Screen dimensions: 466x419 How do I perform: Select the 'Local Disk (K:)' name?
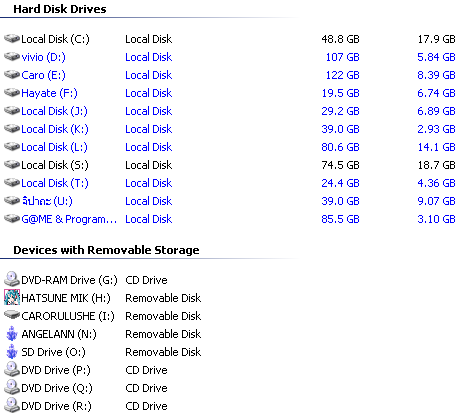[x=55, y=129]
